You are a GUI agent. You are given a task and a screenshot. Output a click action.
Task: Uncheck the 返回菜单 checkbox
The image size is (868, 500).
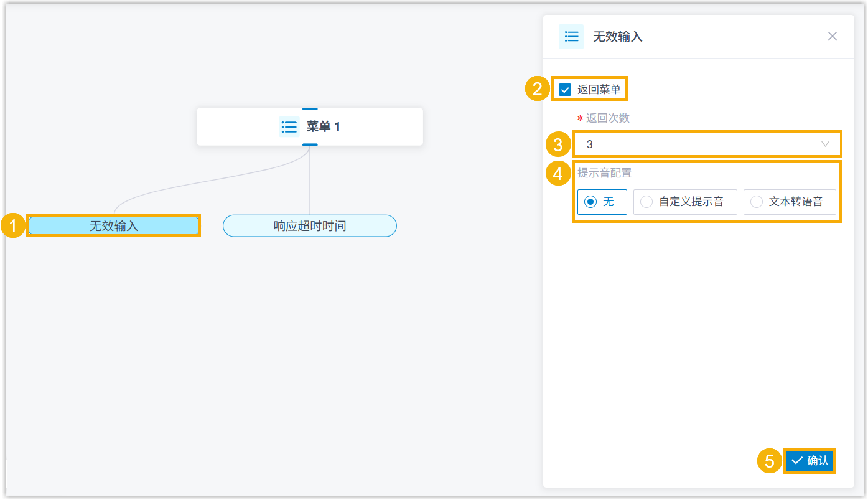[565, 90]
